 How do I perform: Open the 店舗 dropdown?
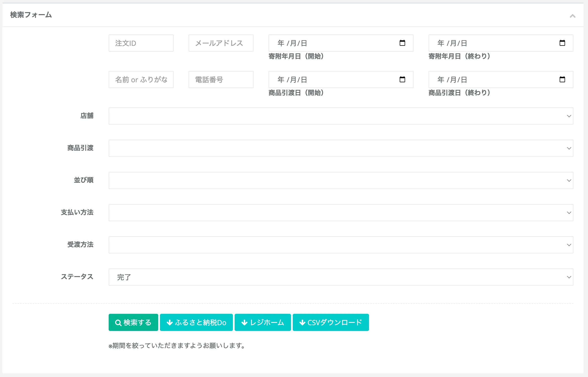(x=341, y=116)
